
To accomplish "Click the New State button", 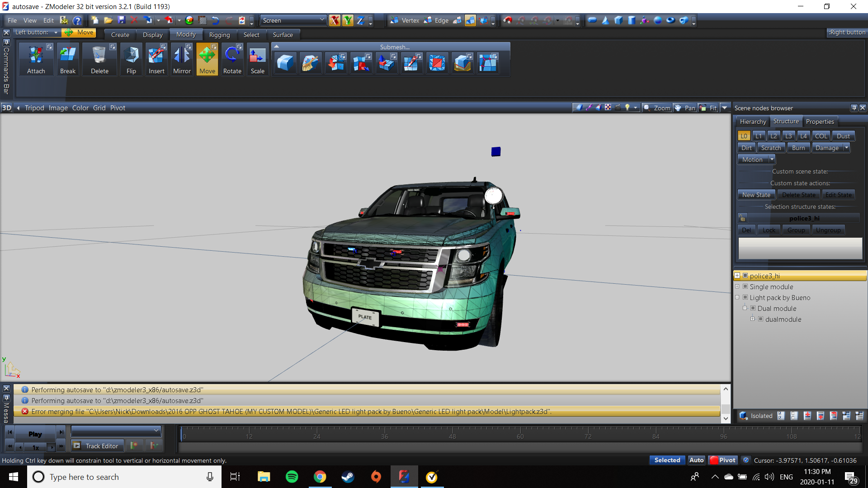I will tap(756, 195).
